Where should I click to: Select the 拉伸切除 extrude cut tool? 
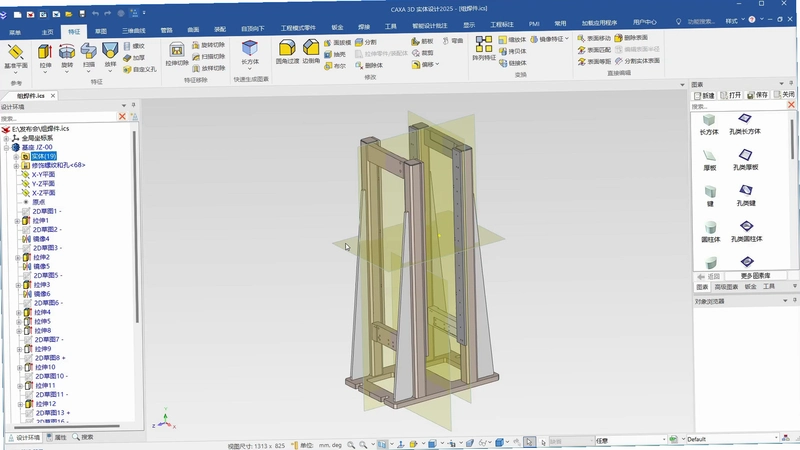(x=177, y=54)
